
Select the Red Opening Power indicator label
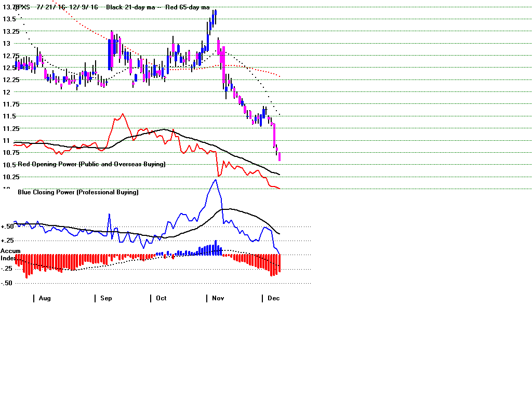[91, 164]
